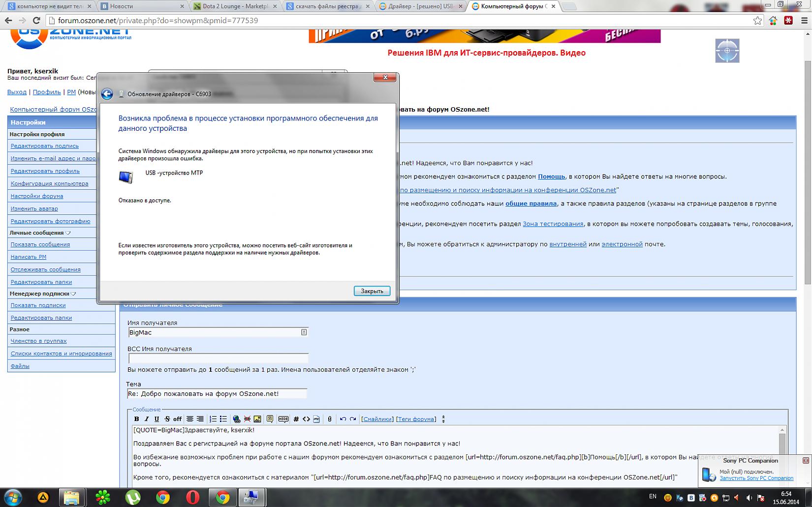Launch Opera browser from the taskbar

click(192, 498)
